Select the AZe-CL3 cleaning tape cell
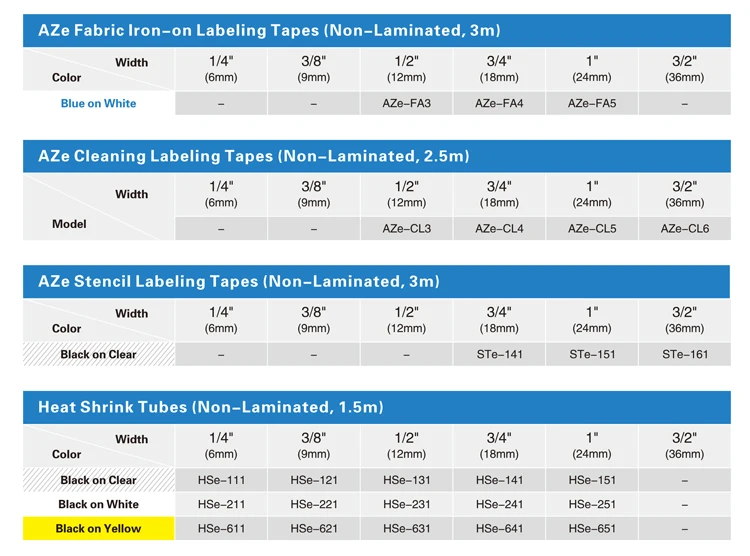 point(406,229)
